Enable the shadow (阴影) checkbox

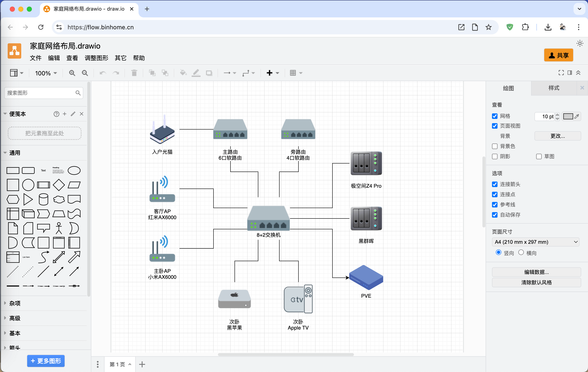tap(495, 156)
